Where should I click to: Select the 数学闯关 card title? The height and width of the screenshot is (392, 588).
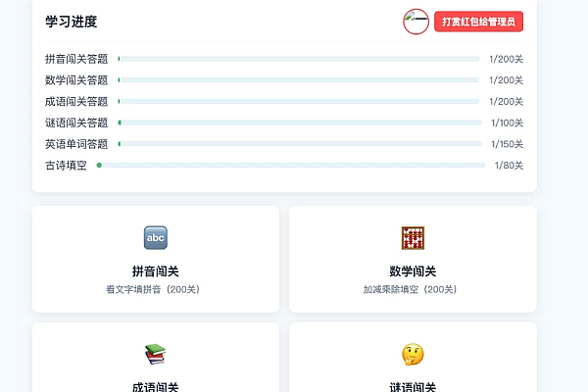click(x=413, y=271)
